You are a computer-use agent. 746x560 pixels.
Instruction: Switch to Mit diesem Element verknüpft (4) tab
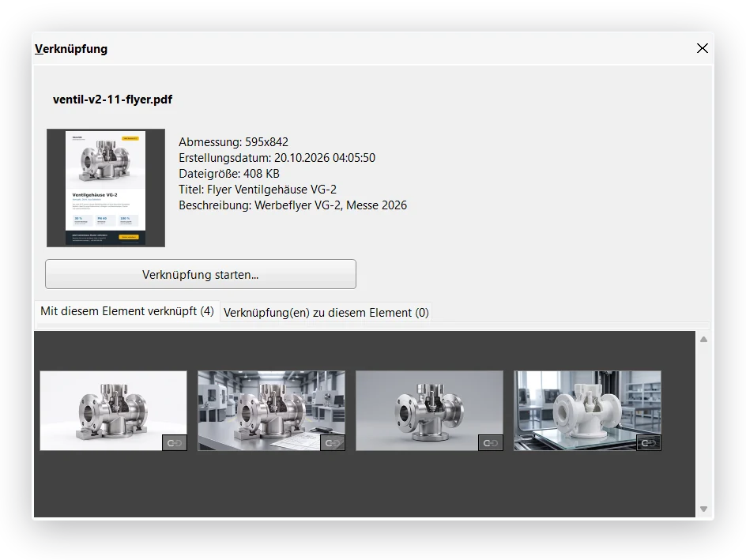click(x=127, y=311)
